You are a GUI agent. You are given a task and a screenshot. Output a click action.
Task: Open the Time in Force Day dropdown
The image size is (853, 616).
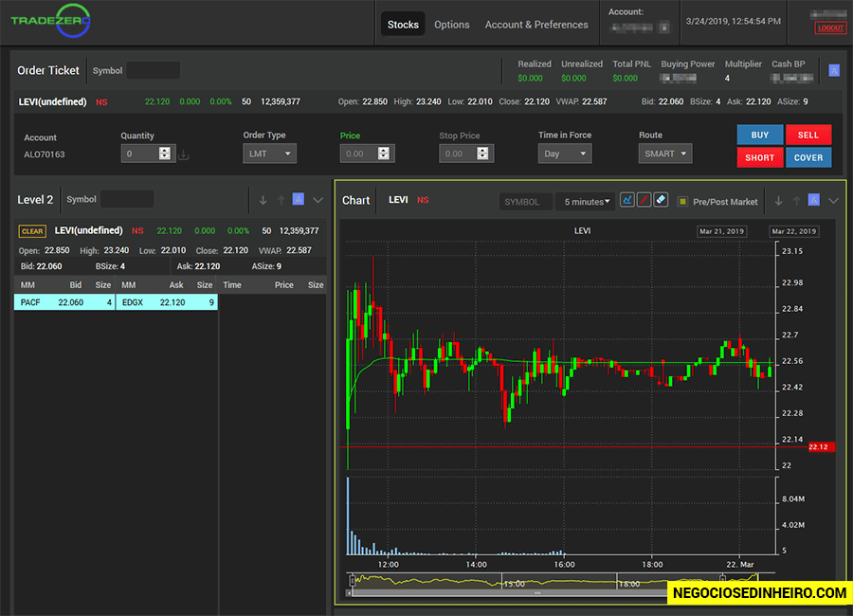click(x=565, y=153)
